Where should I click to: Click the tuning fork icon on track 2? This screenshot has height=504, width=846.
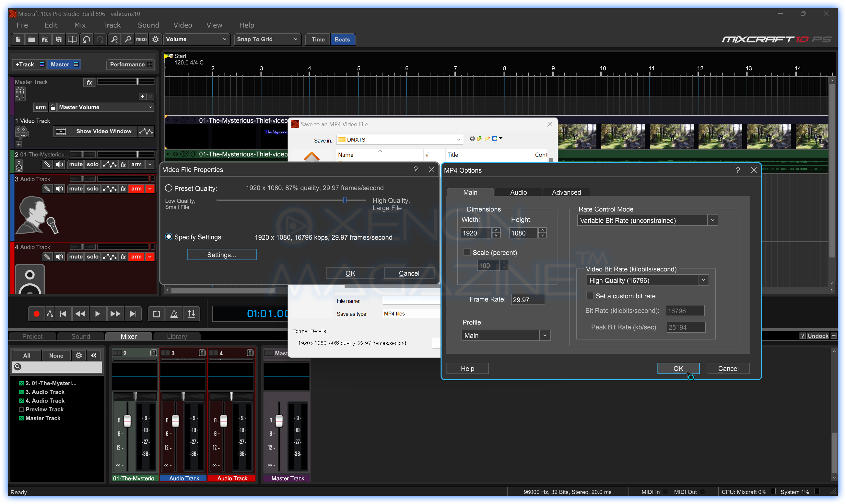(x=47, y=164)
